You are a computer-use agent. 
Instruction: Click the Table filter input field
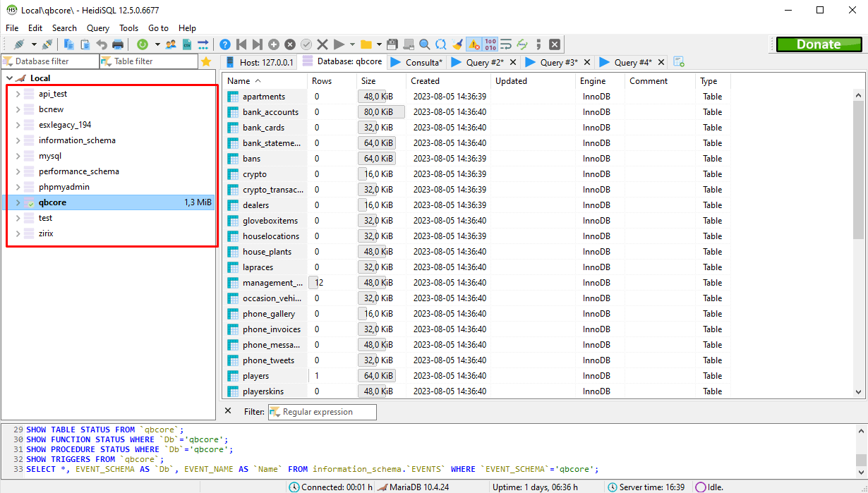[x=148, y=61]
